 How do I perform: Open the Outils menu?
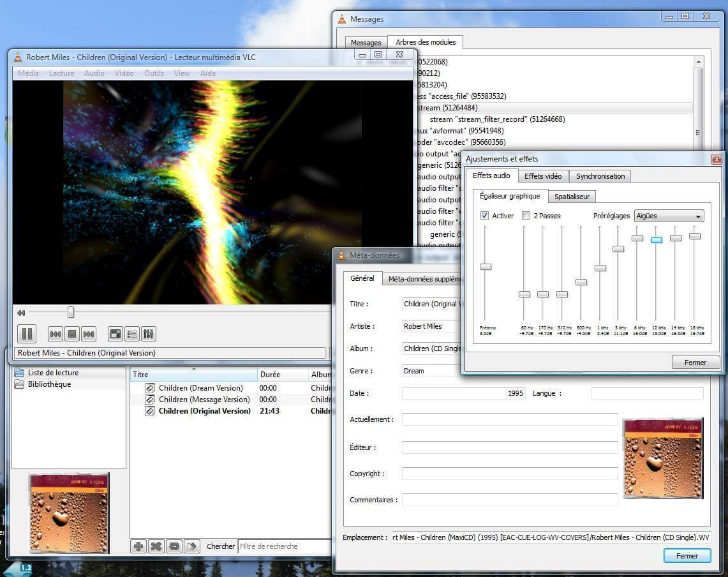[154, 73]
